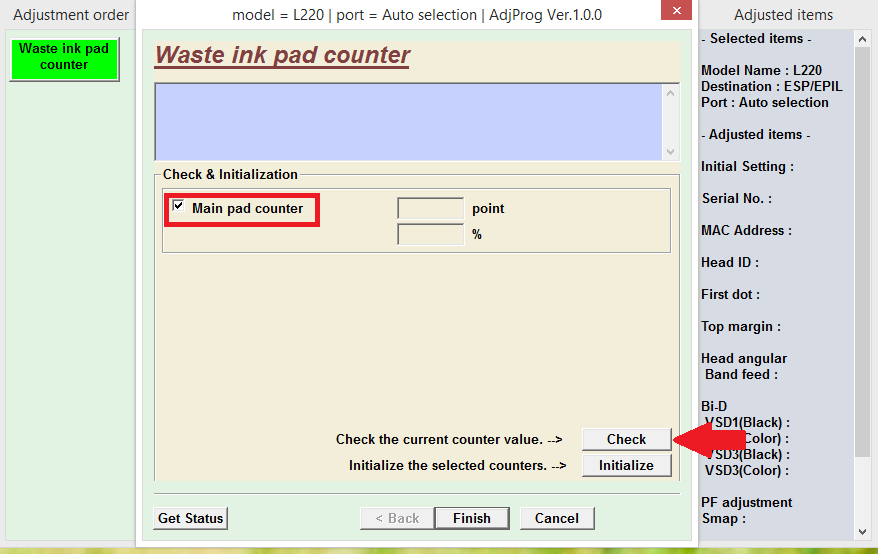This screenshot has height=554, width=878.
Task: Click the Check button
Action: pyautogui.click(x=627, y=439)
